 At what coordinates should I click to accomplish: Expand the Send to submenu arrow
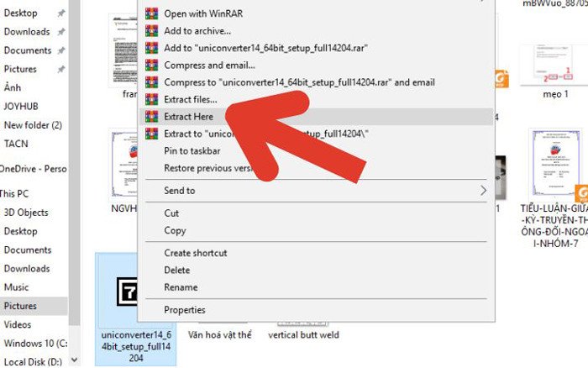coord(483,191)
